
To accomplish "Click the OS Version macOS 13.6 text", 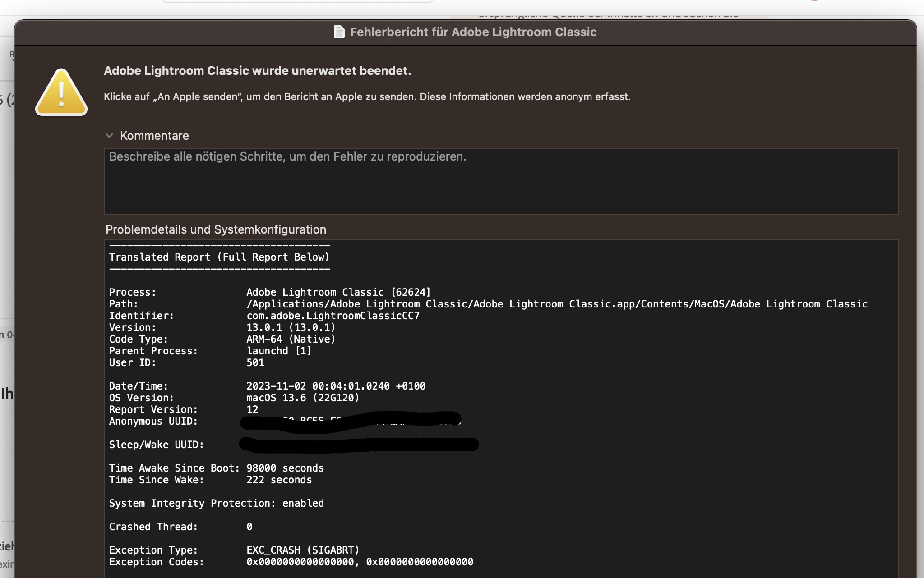I will [302, 398].
